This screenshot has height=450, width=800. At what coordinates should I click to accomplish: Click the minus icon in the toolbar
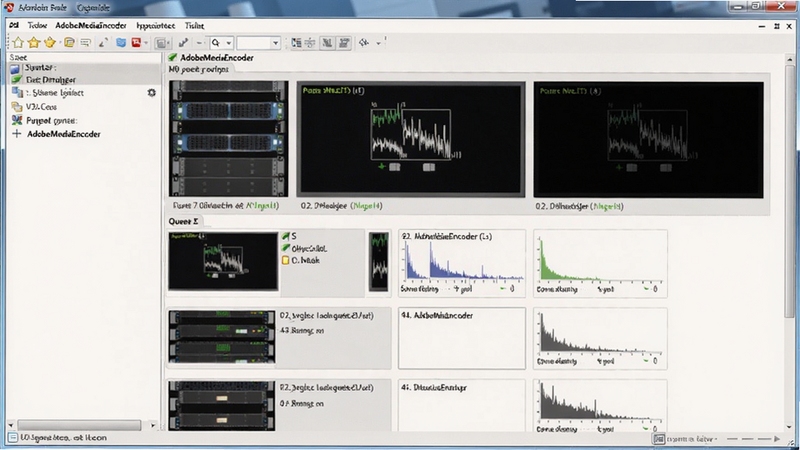[200, 43]
